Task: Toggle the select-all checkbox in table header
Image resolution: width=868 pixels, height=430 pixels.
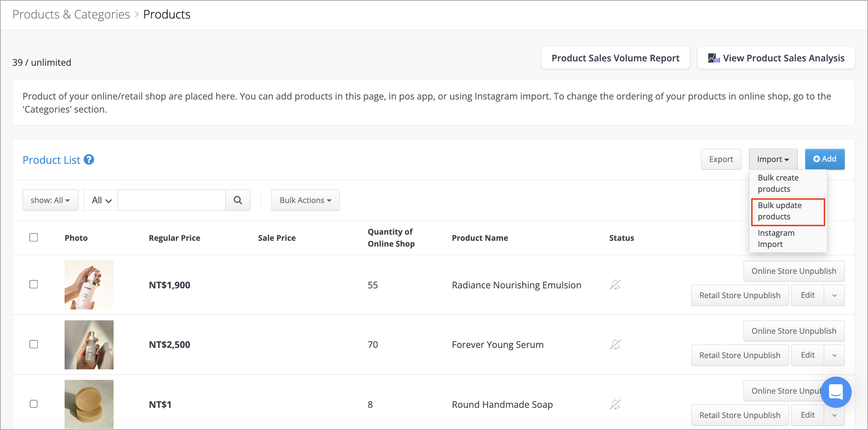Action: (x=34, y=238)
